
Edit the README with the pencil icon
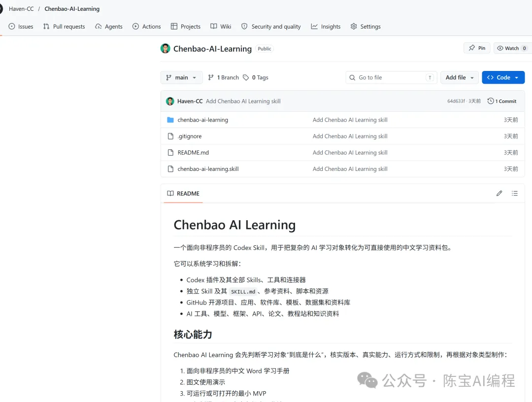click(499, 194)
